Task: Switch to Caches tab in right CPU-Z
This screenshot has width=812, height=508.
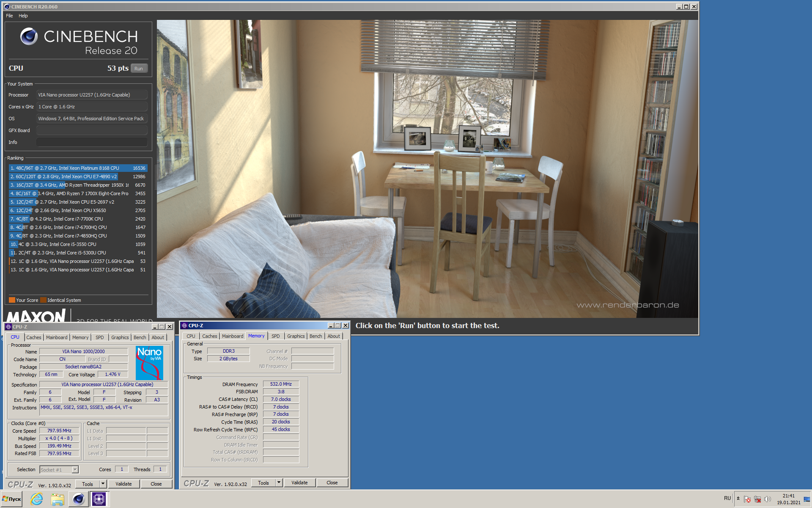Action: coord(209,336)
